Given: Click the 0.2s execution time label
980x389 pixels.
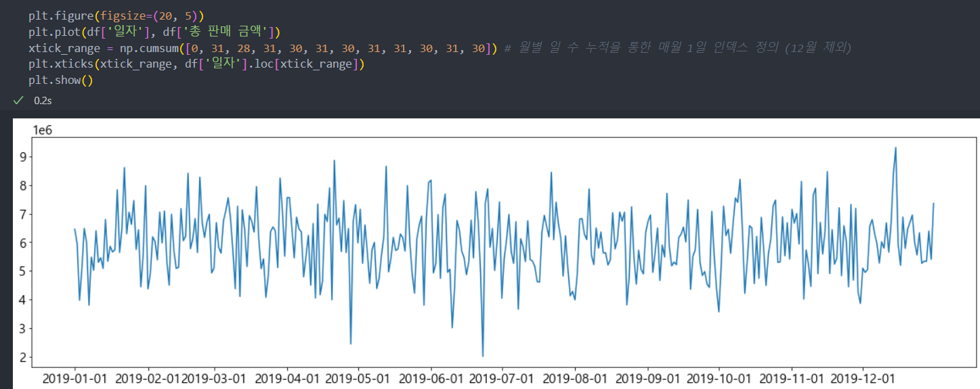Looking at the screenshot, I should click(43, 100).
